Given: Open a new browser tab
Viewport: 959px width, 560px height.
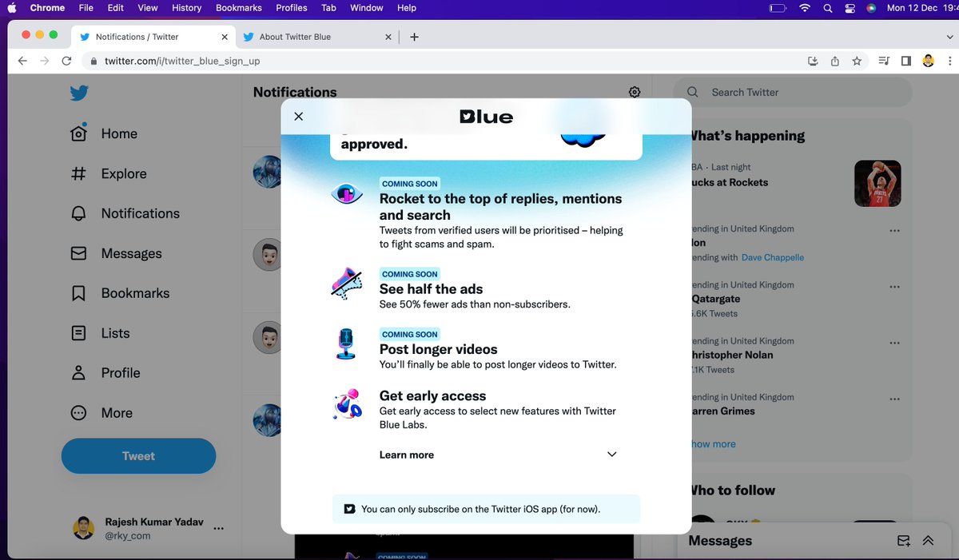Looking at the screenshot, I should point(414,37).
